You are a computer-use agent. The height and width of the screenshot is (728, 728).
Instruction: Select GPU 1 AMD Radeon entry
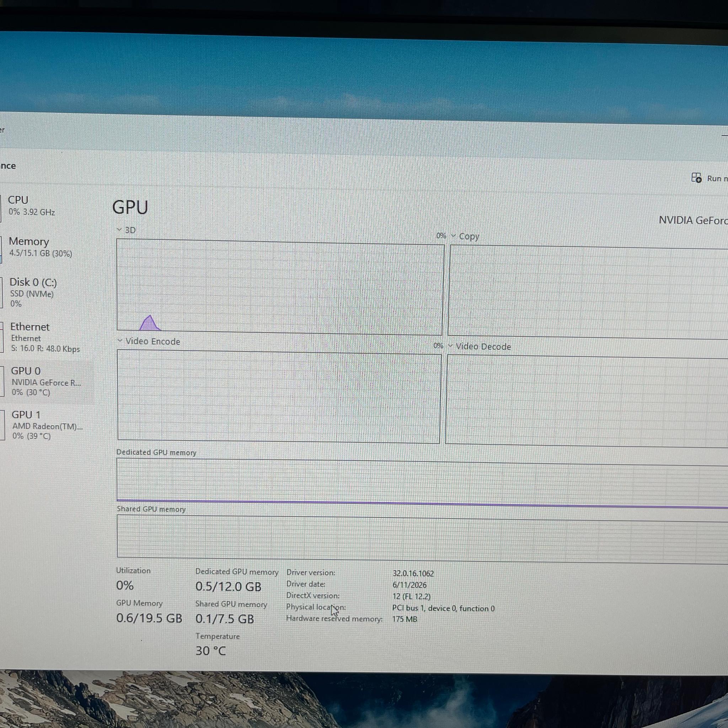(x=46, y=425)
